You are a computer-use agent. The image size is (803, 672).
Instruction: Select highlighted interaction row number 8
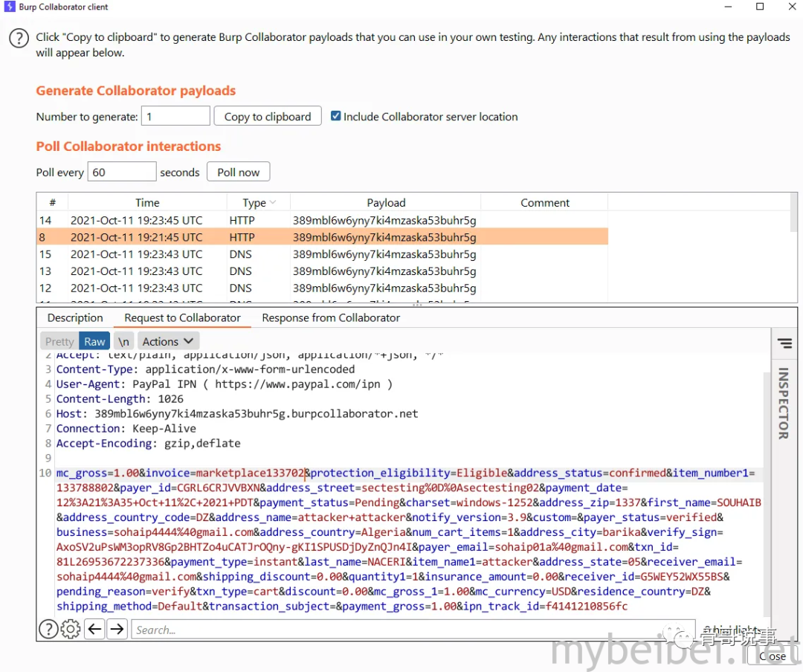click(322, 237)
